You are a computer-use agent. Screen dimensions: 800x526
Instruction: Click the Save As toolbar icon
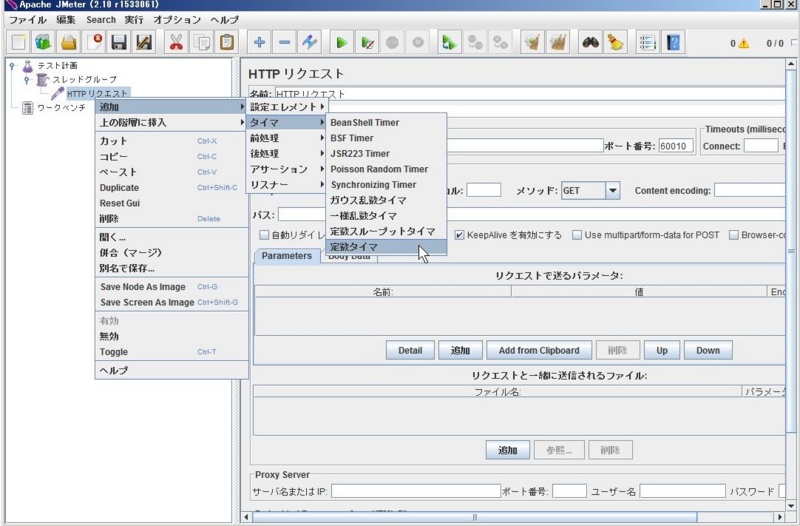click(144, 42)
